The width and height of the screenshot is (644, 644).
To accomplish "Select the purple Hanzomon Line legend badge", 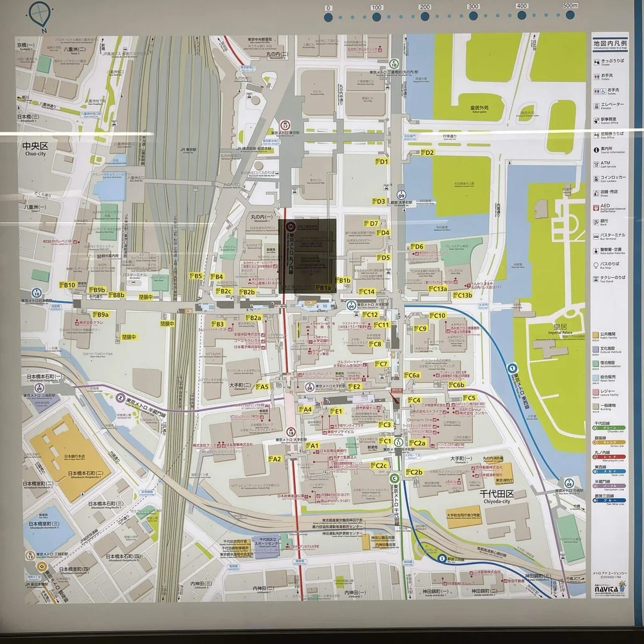I will [609, 486].
